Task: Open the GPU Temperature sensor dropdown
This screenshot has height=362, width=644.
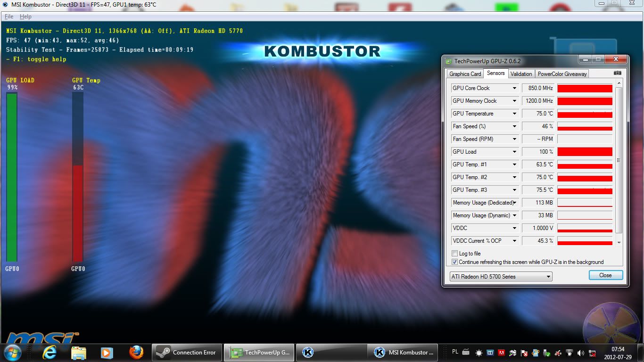Action: tap(514, 114)
